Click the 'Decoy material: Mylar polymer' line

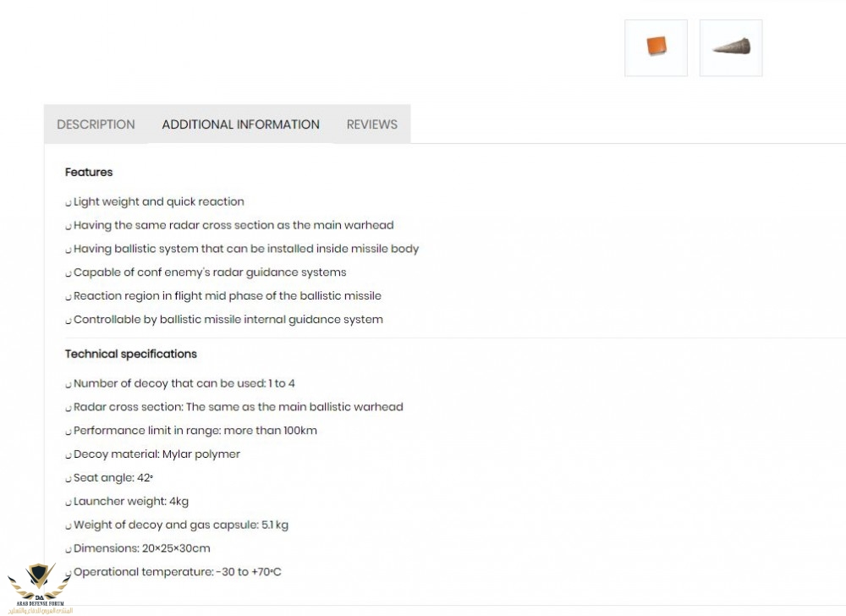[157, 454]
